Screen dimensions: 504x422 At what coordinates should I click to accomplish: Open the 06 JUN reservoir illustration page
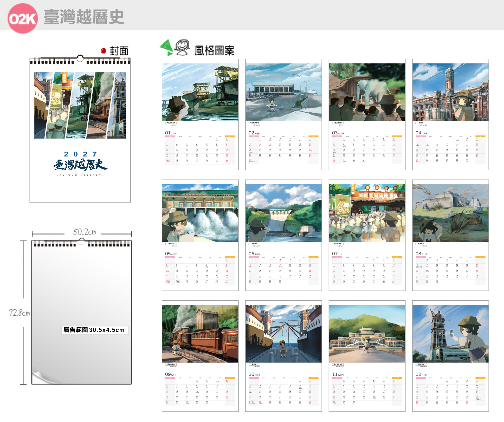284,235
